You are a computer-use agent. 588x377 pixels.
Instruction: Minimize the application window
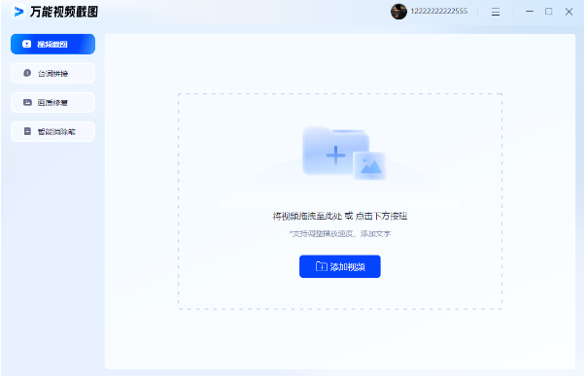(x=530, y=12)
